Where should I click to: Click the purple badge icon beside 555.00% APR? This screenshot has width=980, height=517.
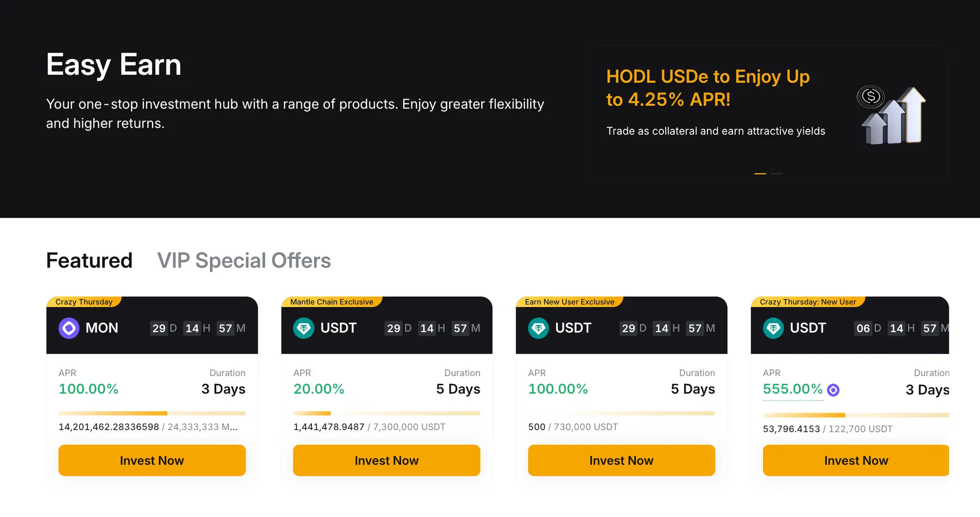coord(834,390)
